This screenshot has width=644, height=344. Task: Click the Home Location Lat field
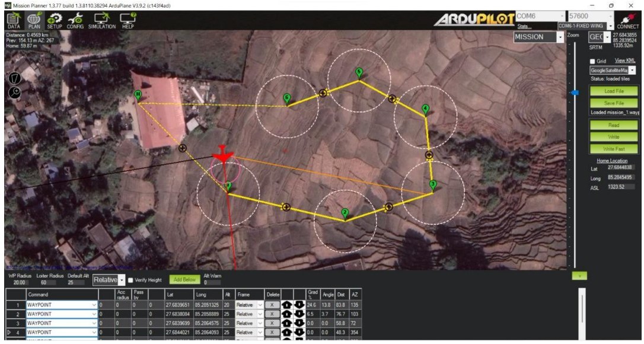tap(621, 168)
